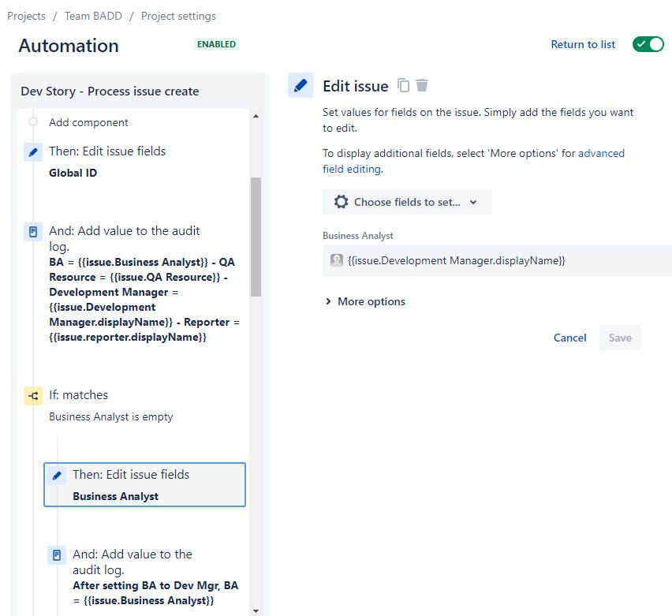
Task: Click audit log icon for BA = step
Action: [33, 232]
